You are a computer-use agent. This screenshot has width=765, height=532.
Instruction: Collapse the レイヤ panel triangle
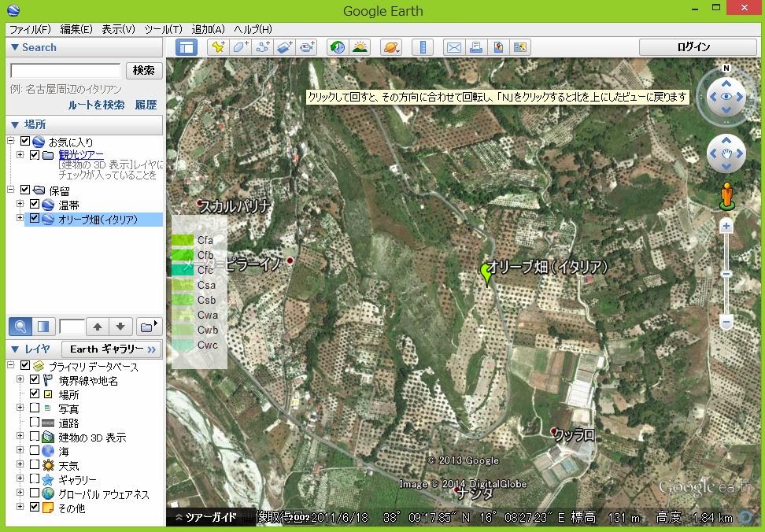pyautogui.click(x=15, y=349)
